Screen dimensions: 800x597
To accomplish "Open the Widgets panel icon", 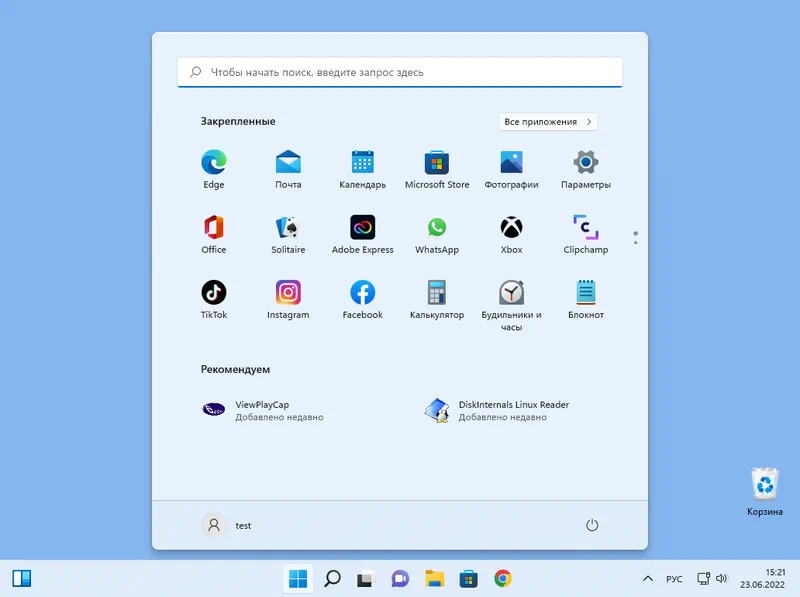I will 22,579.
